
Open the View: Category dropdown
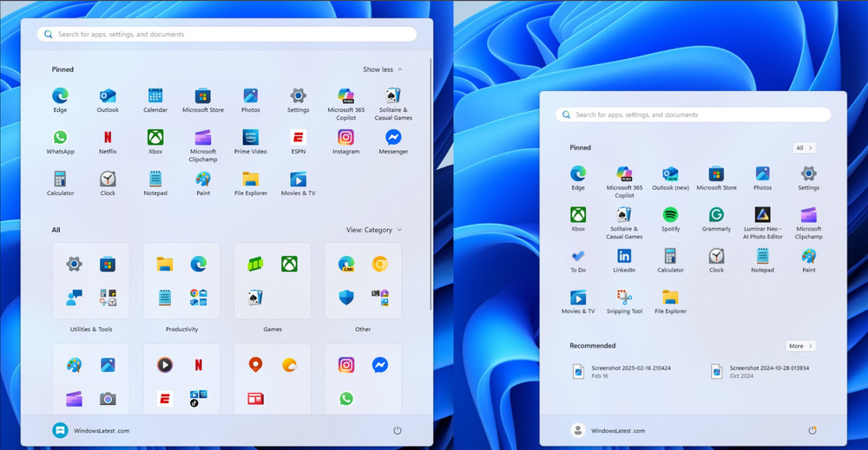[373, 230]
